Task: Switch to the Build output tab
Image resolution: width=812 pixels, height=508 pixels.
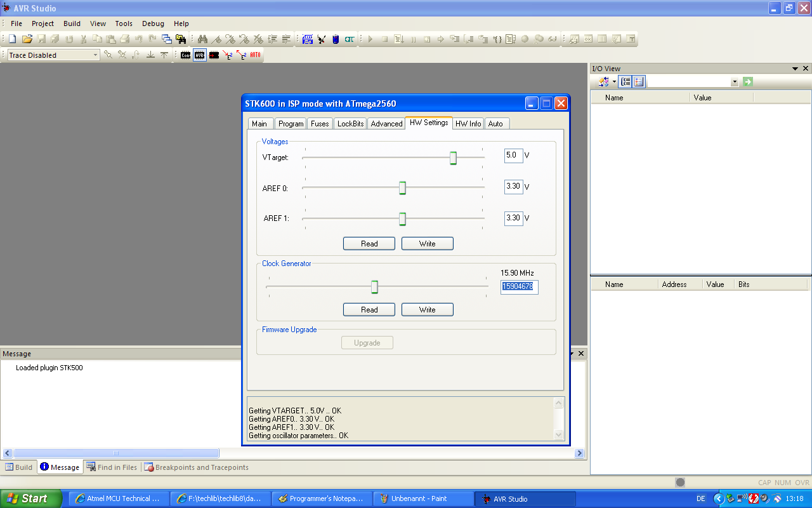Action: 19,467
